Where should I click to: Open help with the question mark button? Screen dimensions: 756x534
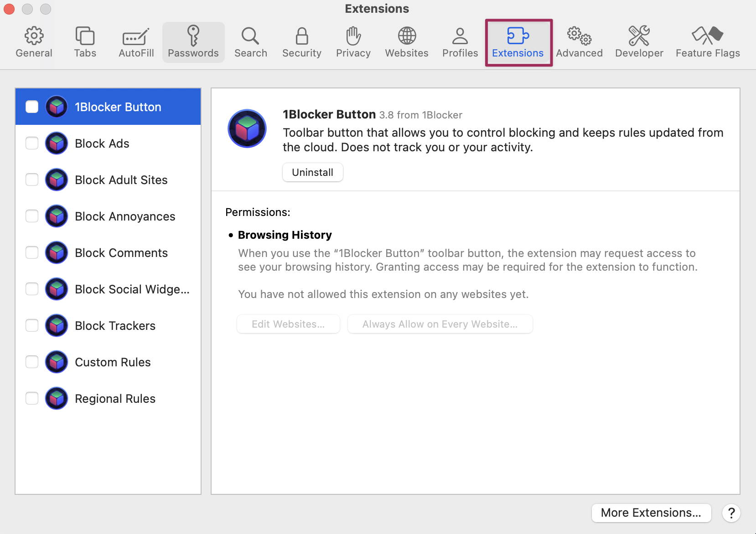coord(731,513)
